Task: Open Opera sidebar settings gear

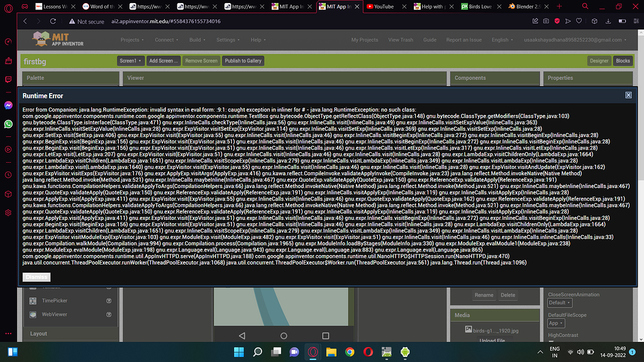Action: point(8,212)
